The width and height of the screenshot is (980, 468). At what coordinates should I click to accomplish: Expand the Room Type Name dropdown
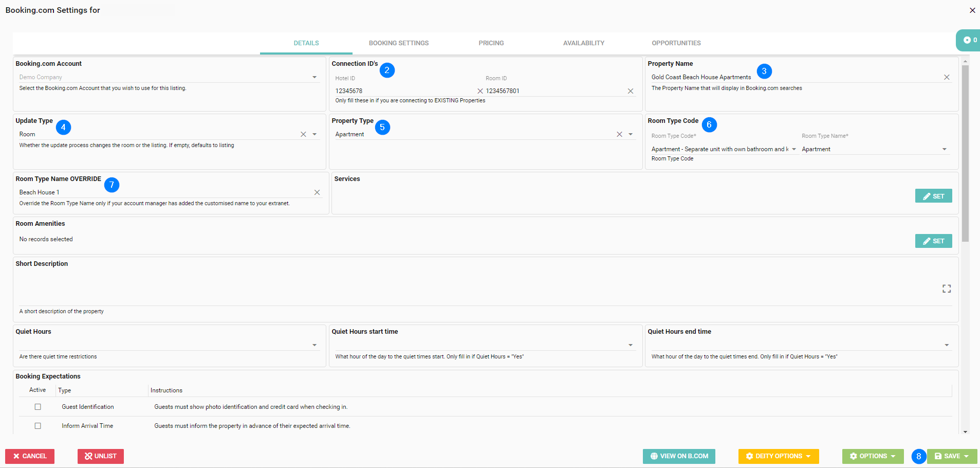[x=944, y=149]
